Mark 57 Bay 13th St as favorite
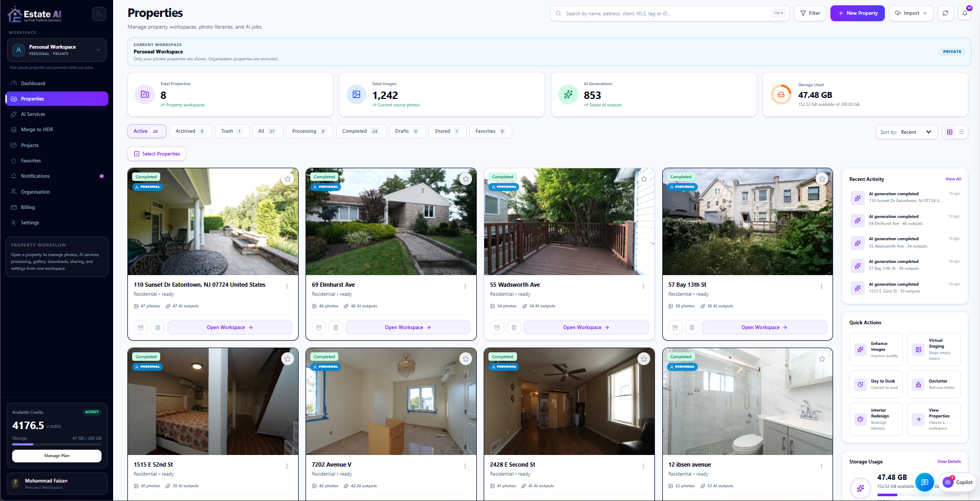980x501 pixels. click(822, 179)
